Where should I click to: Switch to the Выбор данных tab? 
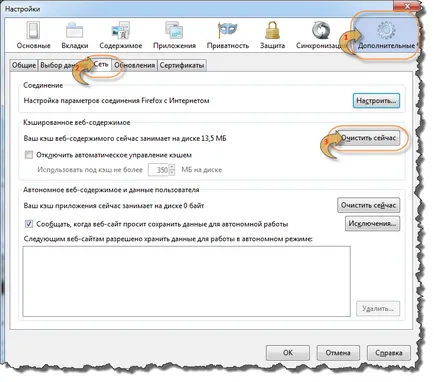(63, 65)
